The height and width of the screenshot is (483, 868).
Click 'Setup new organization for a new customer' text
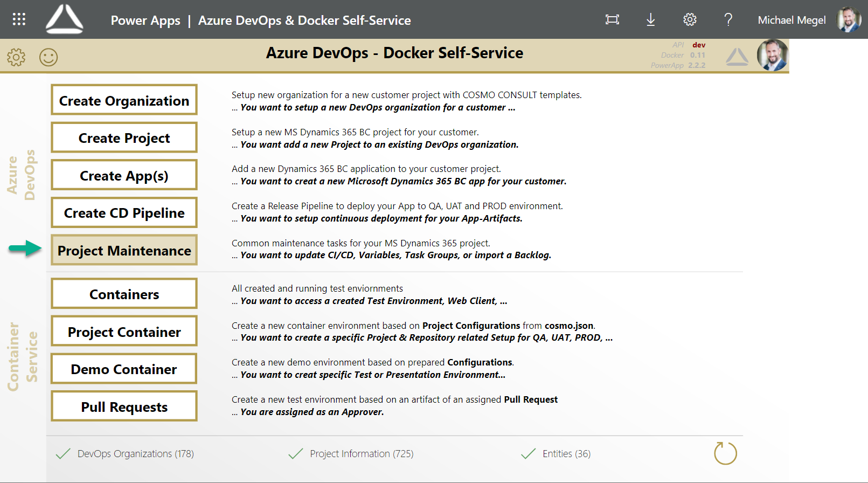click(x=407, y=95)
